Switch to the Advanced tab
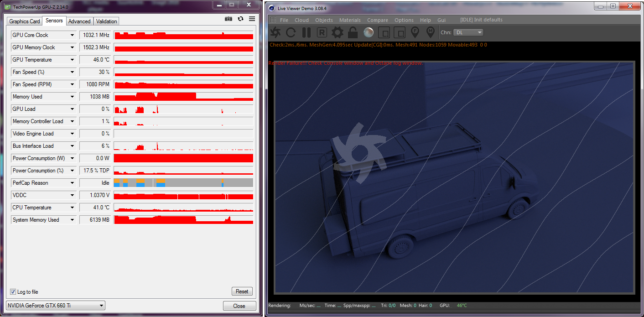 [x=80, y=21]
